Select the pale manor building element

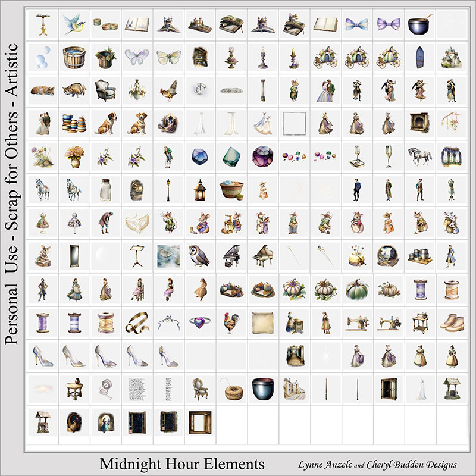tap(294, 389)
